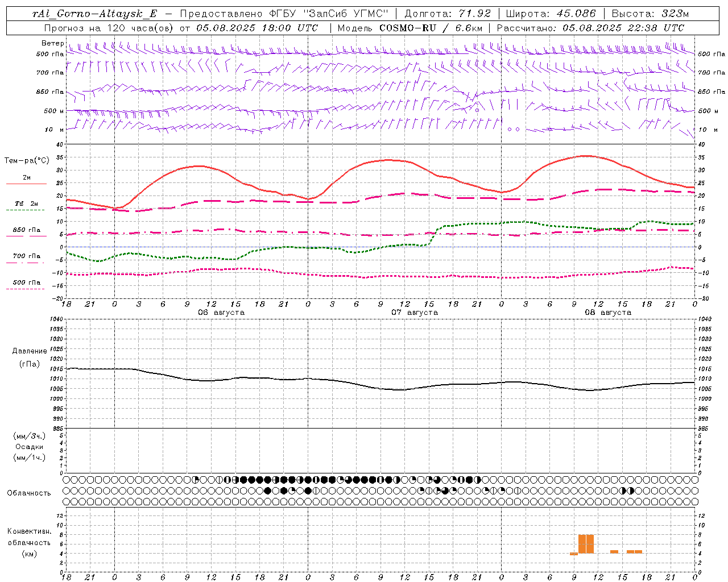Click the pink dashed sample under 500 гПа legend
This screenshot has width=728, height=582.
click(x=25, y=289)
